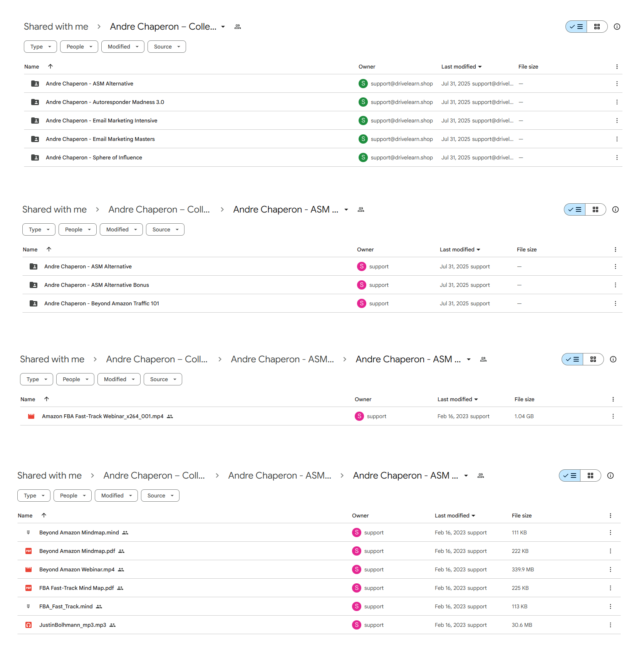Open Andre Chaperon - Autoresponder Madness 3.0 folder

pos(105,102)
